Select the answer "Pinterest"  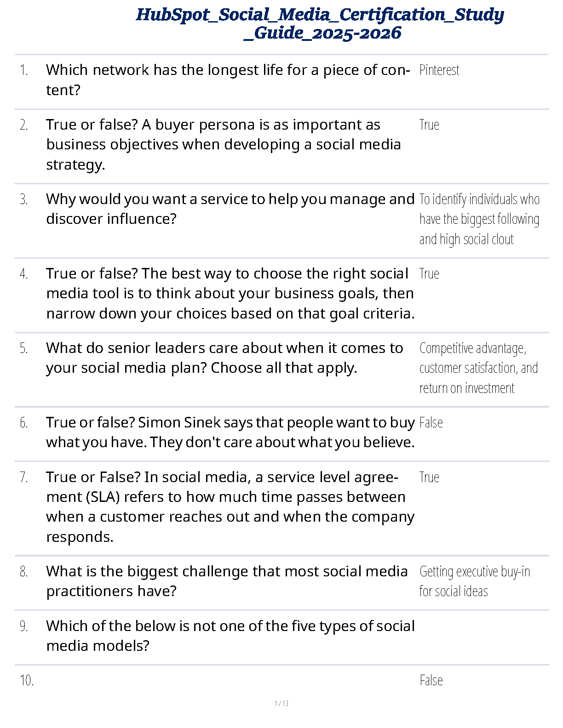point(439,70)
